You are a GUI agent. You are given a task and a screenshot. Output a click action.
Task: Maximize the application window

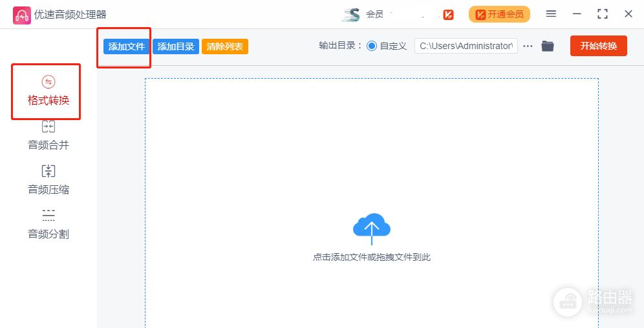click(x=603, y=14)
